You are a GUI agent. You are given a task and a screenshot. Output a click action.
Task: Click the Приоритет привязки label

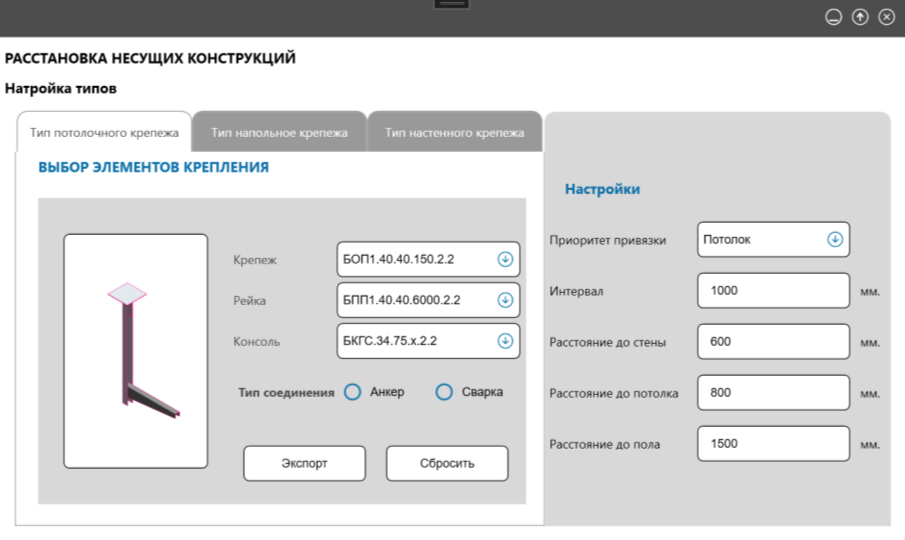click(x=607, y=241)
